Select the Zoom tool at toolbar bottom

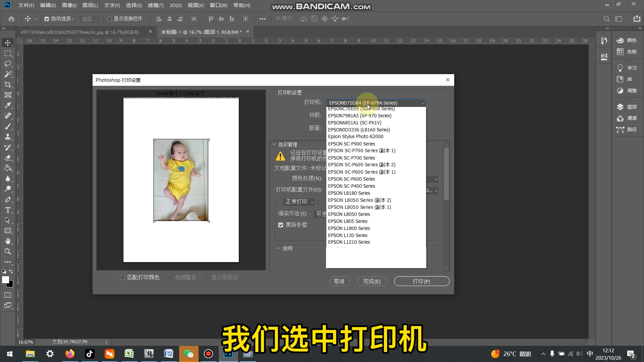tap(8, 251)
